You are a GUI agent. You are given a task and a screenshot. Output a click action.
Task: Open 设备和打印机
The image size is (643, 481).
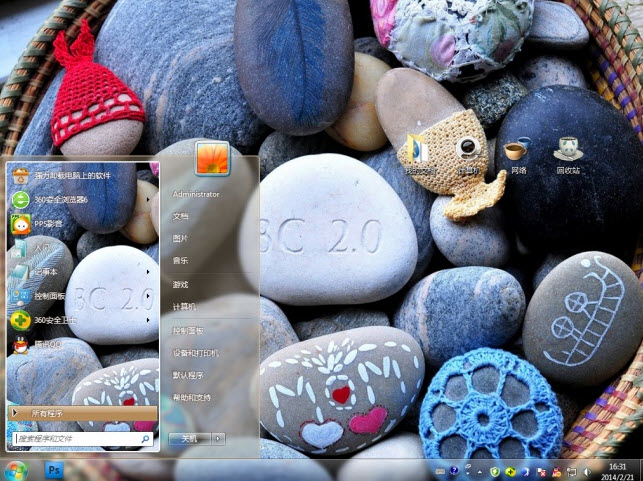coord(196,353)
